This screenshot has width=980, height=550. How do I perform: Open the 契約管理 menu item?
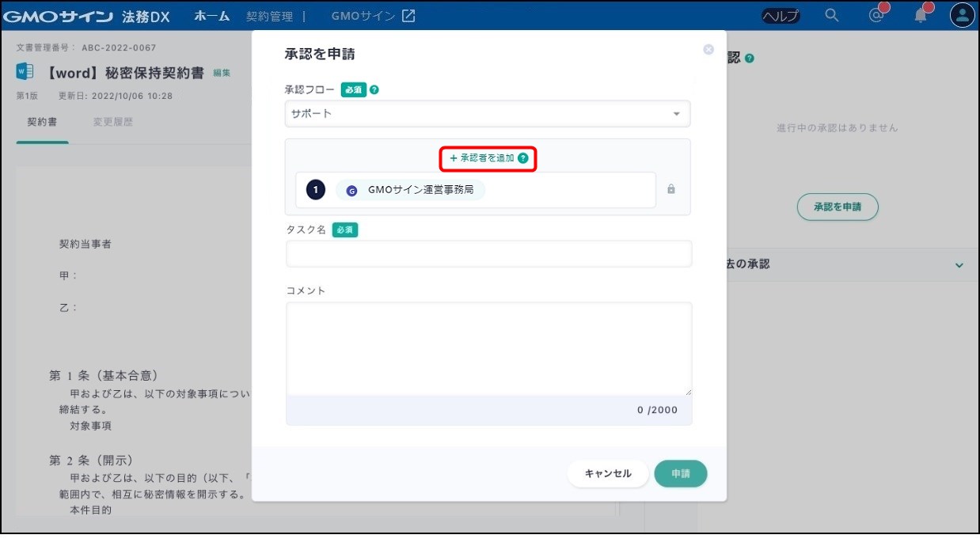click(x=269, y=16)
